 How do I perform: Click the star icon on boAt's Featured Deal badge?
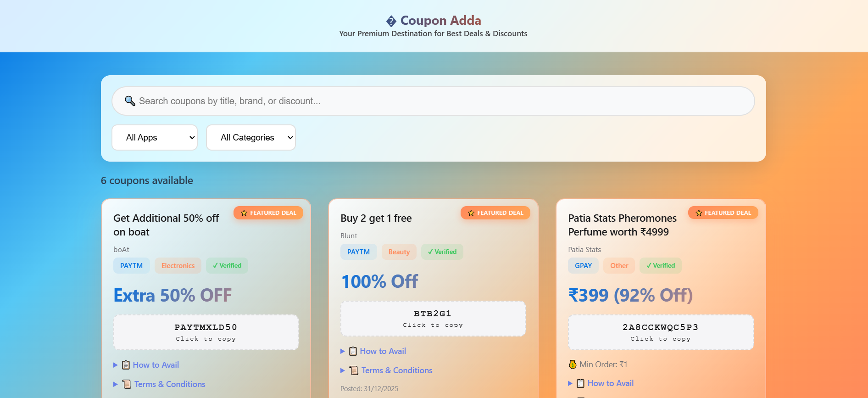point(244,213)
